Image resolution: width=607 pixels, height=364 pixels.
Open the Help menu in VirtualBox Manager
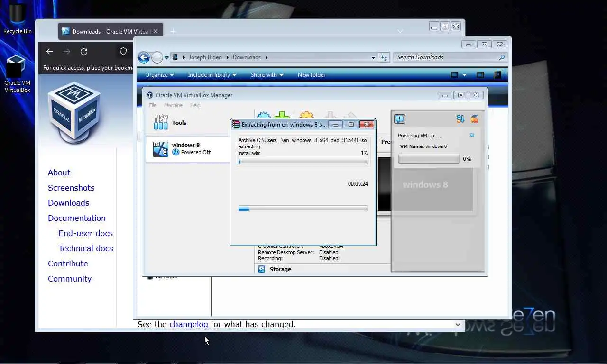(x=195, y=105)
